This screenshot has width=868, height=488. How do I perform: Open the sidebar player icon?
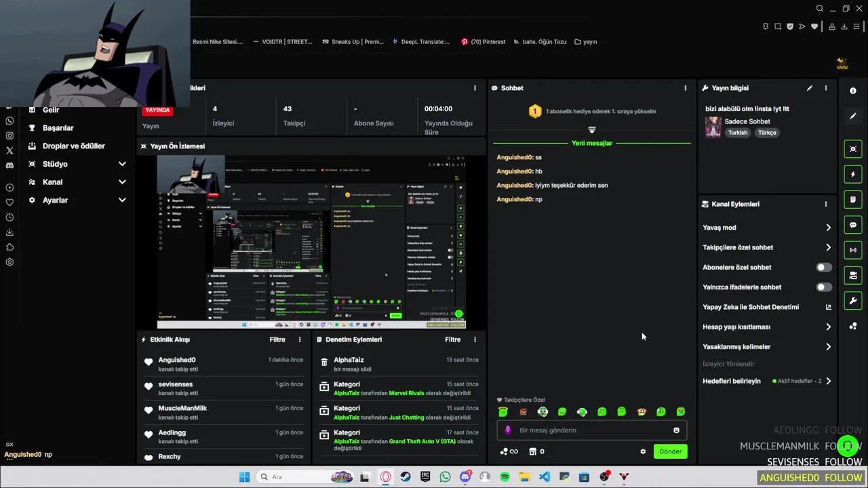pos(9,188)
